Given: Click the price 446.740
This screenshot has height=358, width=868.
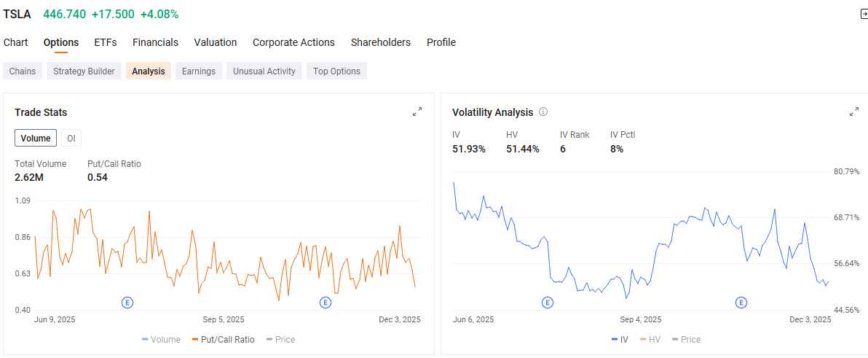Looking at the screenshot, I should coord(65,15).
